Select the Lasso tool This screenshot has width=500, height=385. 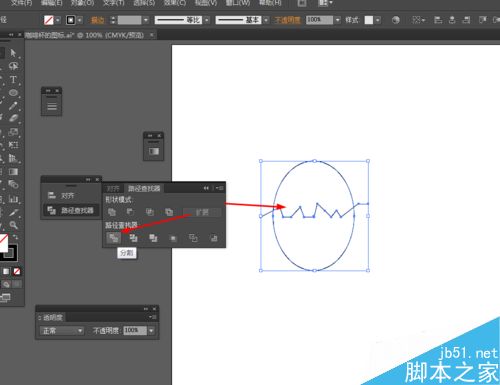point(13,66)
